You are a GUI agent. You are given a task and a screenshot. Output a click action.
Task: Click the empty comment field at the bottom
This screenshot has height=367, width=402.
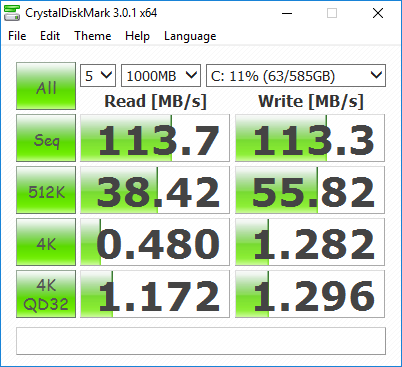pos(201,341)
